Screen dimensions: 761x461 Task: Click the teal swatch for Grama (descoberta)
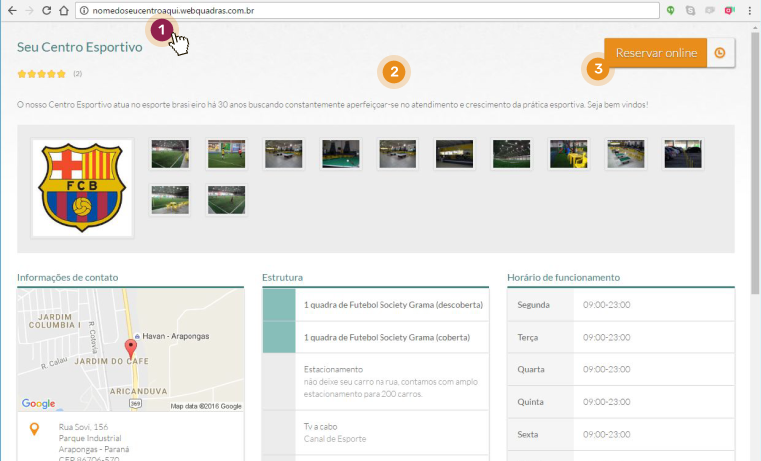278,305
